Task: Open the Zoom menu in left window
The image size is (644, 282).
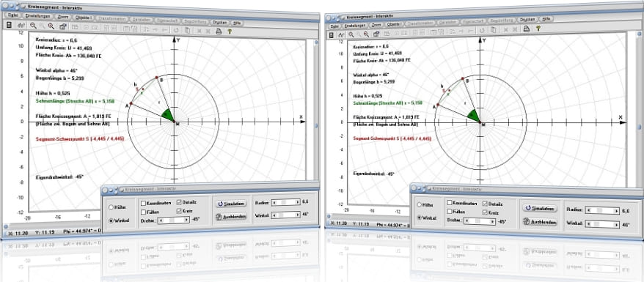Action: point(63,17)
